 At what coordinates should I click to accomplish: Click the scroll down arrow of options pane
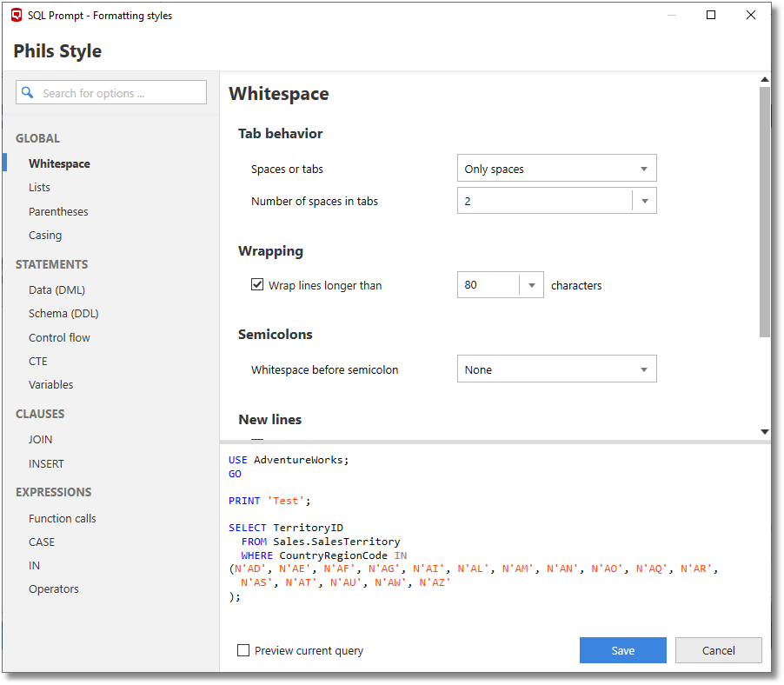tap(765, 431)
